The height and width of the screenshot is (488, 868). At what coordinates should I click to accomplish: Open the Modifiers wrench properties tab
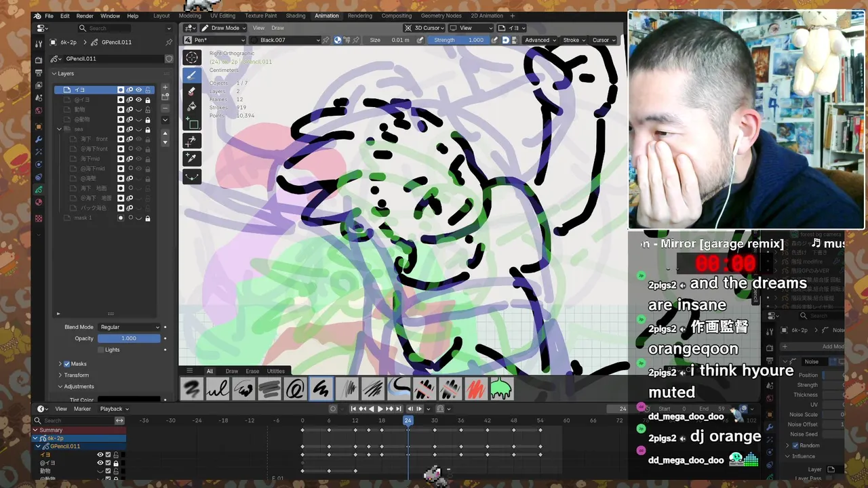pos(39,139)
